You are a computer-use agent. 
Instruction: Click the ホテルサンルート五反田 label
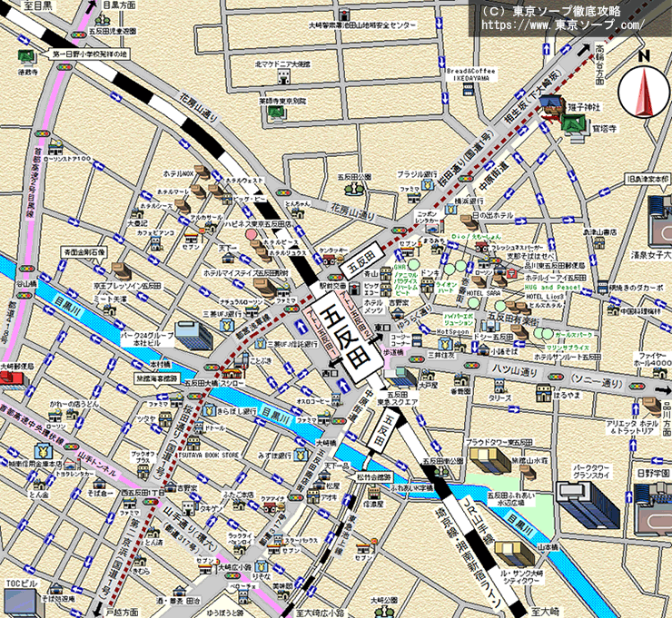coord(567,357)
